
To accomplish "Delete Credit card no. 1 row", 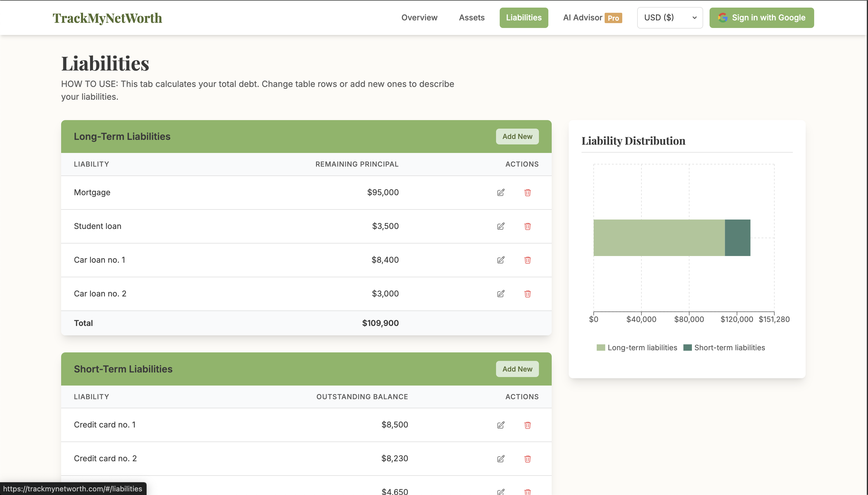I will click(527, 425).
